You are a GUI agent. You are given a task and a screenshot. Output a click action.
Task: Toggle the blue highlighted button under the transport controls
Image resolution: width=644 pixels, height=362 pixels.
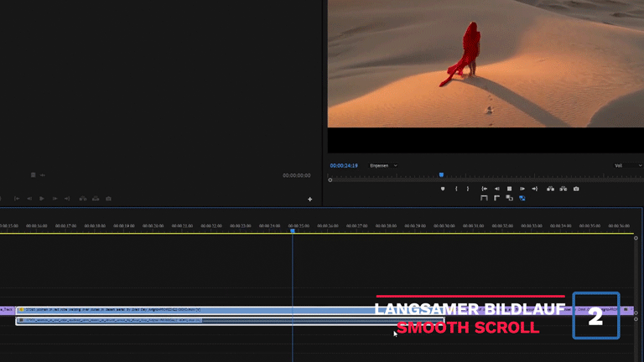pyautogui.click(x=522, y=199)
